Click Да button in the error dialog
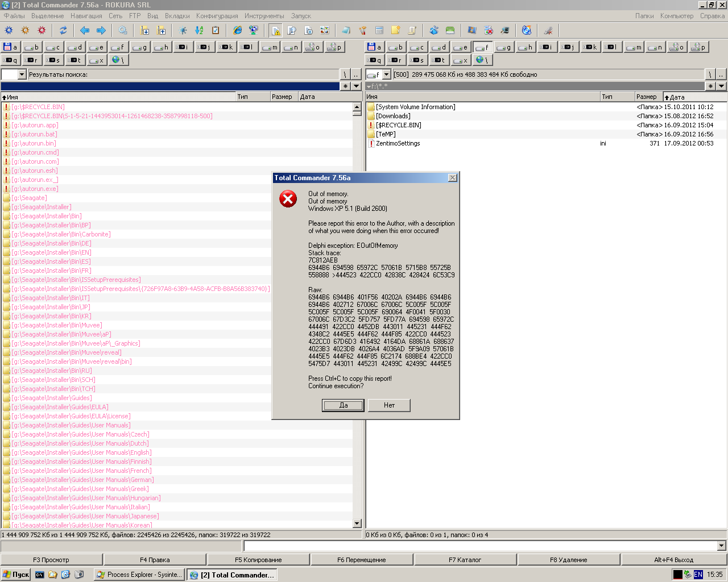The image size is (728, 582). [x=343, y=405]
